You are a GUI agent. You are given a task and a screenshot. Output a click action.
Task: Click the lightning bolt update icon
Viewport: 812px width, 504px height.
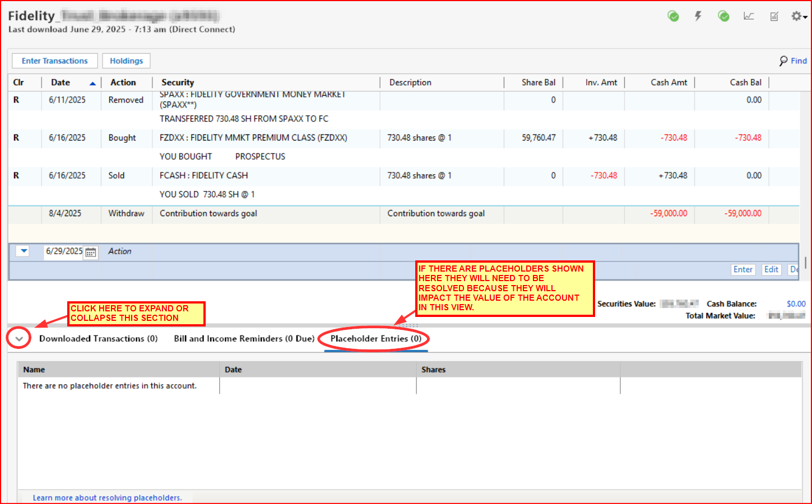pyautogui.click(x=698, y=16)
